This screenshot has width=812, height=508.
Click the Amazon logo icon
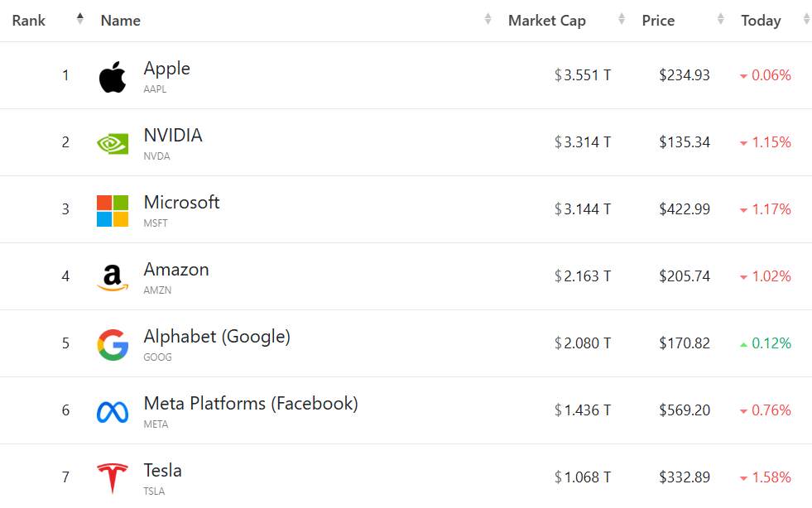(x=113, y=278)
